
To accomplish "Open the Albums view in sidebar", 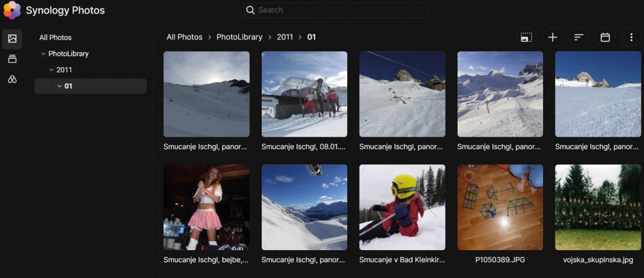I will point(12,59).
